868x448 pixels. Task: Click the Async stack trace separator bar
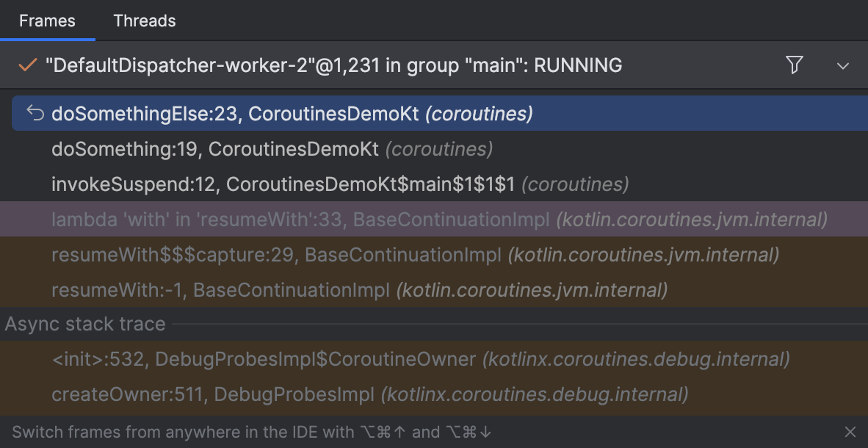[x=84, y=323]
